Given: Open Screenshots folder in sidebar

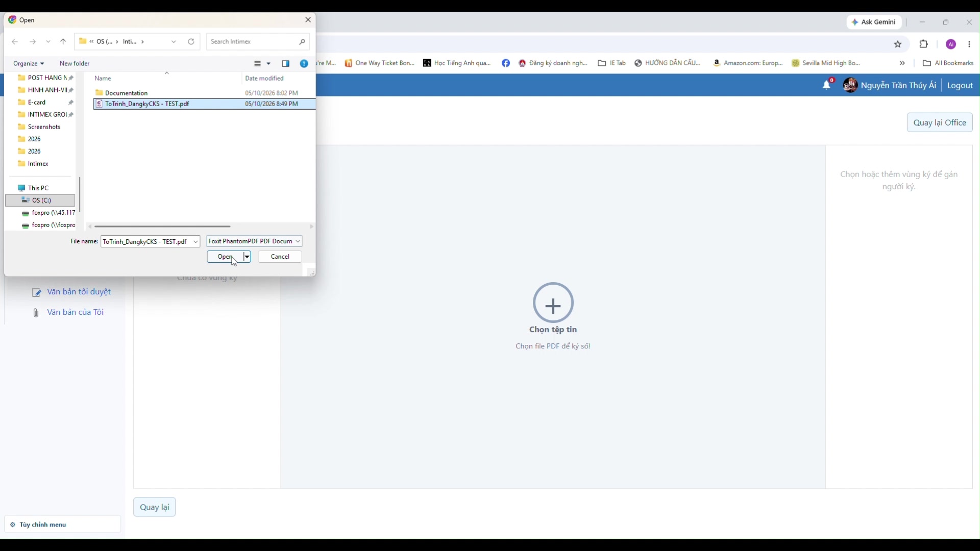Looking at the screenshot, I should pos(39,127).
